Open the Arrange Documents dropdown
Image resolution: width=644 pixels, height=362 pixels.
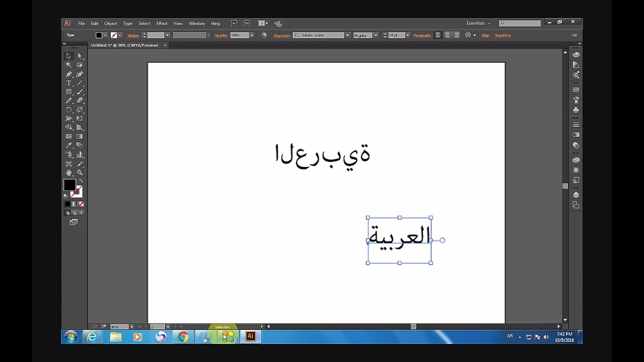pyautogui.click(x=263, y=23)
